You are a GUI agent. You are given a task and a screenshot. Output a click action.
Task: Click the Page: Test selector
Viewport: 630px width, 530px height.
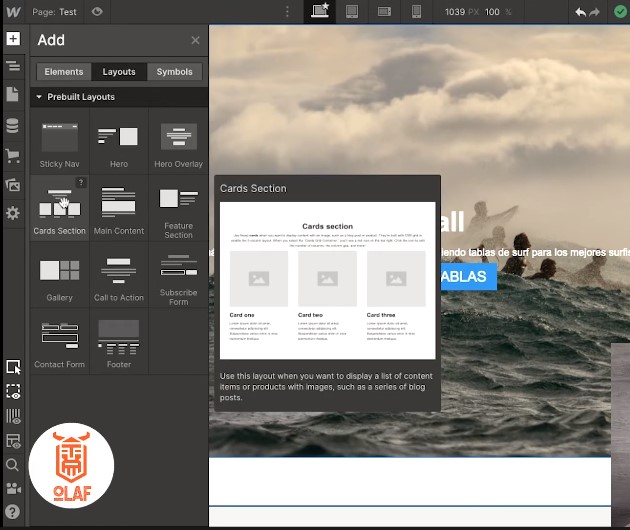tap(54, 12)
